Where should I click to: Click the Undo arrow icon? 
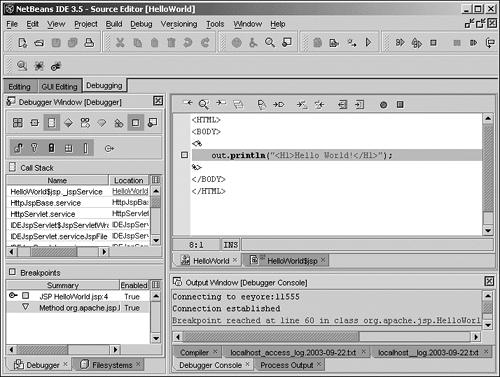(x=188, y=43)
